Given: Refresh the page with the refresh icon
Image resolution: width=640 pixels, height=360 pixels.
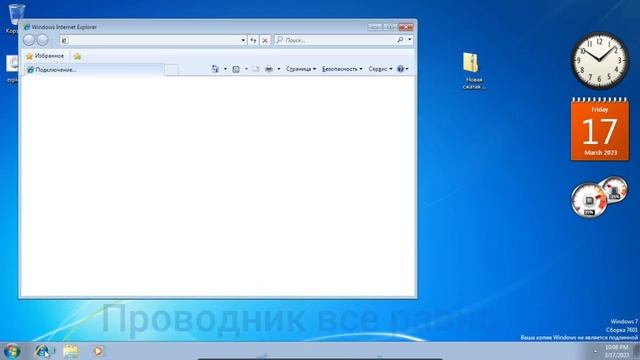Looking at the screenshot, I should [x=253, y=40].
